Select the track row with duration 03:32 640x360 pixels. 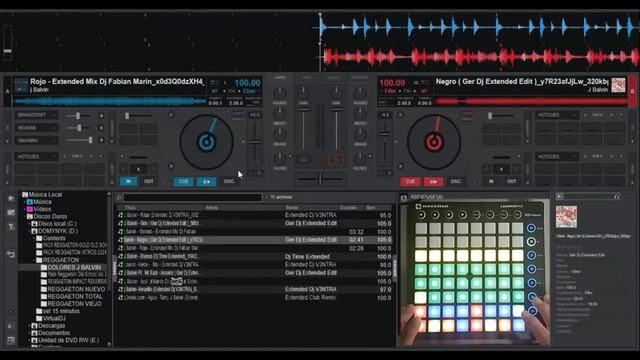pyautogui.click(x=255, y=232)
